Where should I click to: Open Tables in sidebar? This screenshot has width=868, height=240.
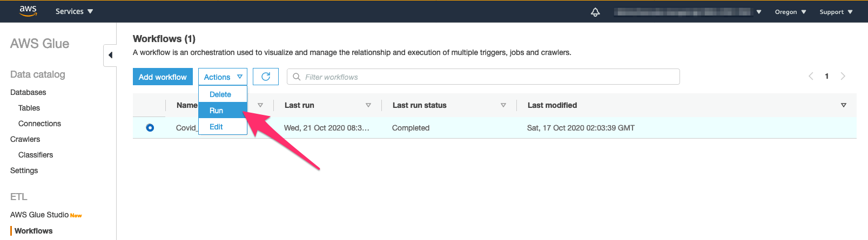click(x=29, y=108)
